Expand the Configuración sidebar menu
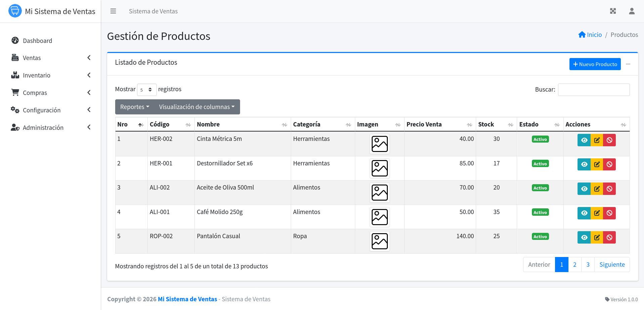644x310 pixels. pos(50,110)
